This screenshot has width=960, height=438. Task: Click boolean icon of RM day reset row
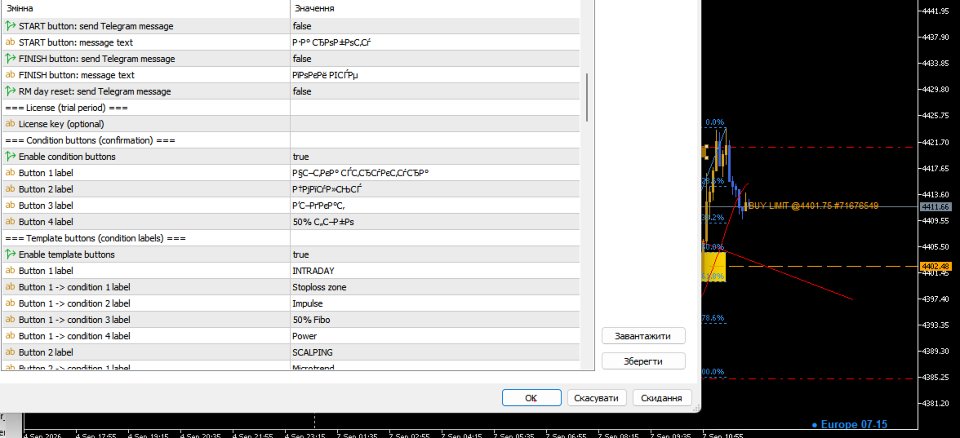[x=10, y=91]
